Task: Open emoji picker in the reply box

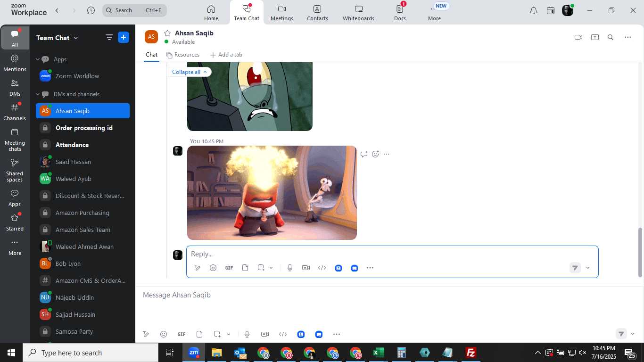Action: click(x=213, y=268)
